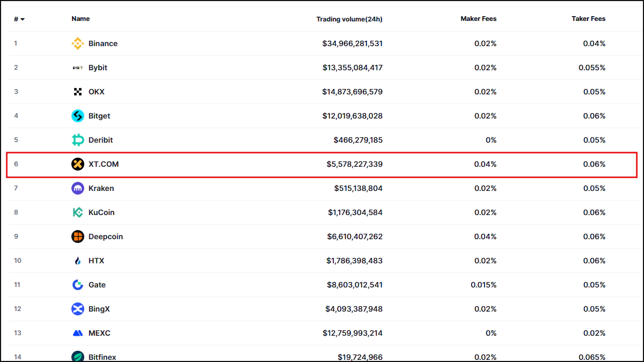The height and width of the screenshot is (362, 644).
Task: Click XT.COM maker fee 0.04%
Action: pyautogui.click(x=486, y=164)
